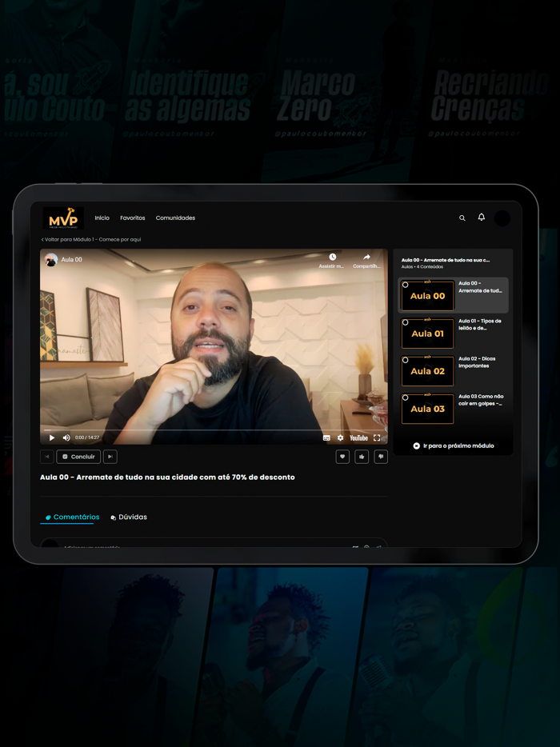Select the Aula 01 thumbnail
Image resolution: width=560 pixels, height=747 pixels.
coord(427,334)
